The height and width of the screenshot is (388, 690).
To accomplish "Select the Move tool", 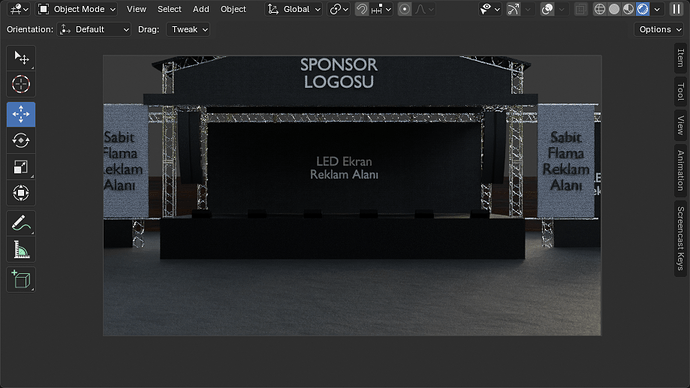I will click(21, 114).
